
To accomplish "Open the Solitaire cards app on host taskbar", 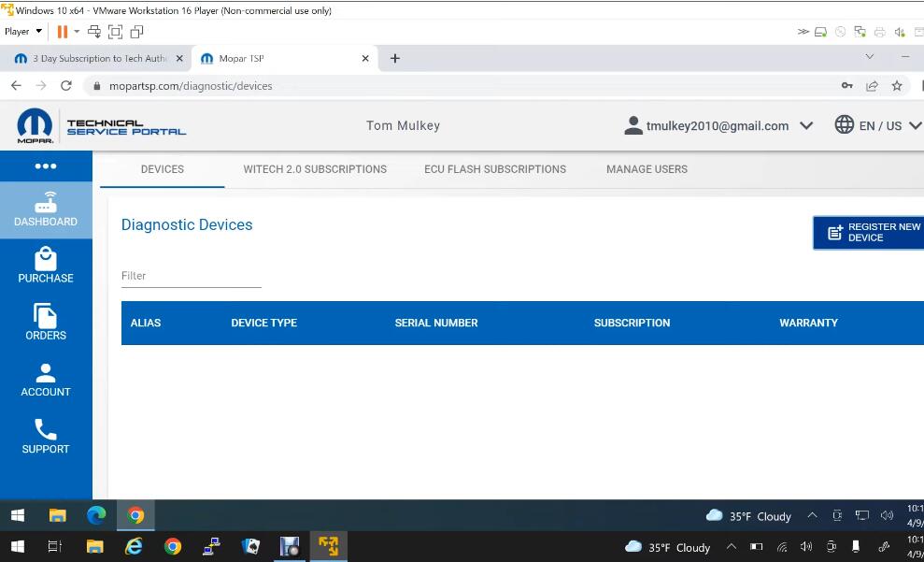I will [x=250, y=547].
